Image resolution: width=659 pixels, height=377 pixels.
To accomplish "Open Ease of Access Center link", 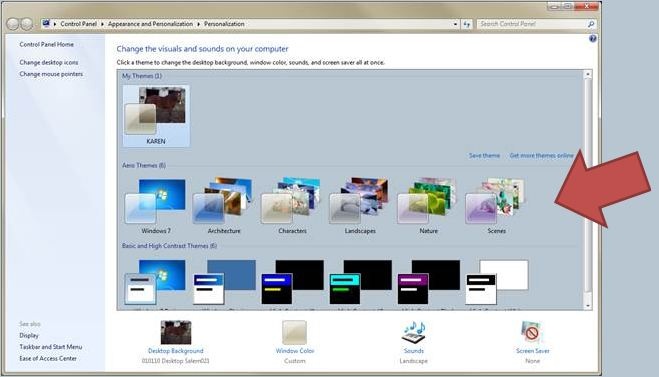I will pyautogui.click(x=48, y=359).
